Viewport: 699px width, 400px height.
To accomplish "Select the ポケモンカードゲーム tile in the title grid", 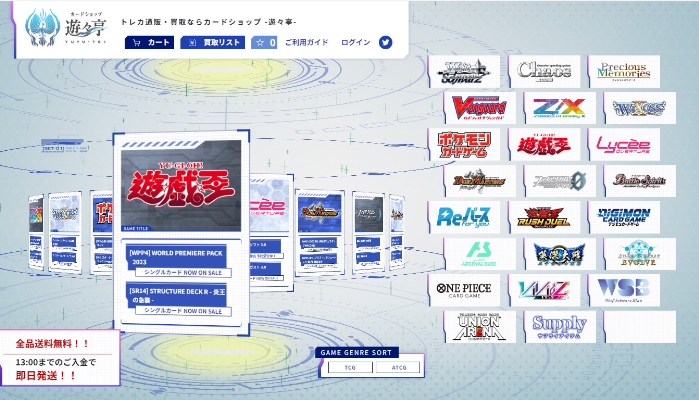I will tap(464, 144).
